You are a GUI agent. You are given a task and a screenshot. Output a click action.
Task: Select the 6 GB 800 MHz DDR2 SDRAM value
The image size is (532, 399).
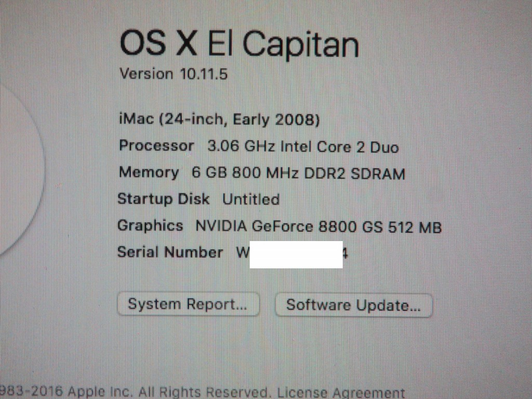coord(299,173)
